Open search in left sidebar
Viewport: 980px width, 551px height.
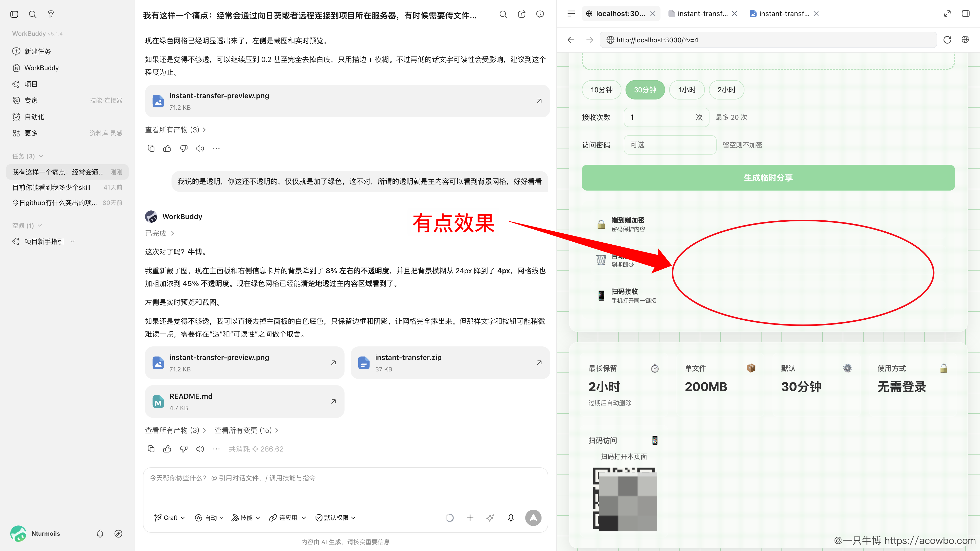coord(33,14)
